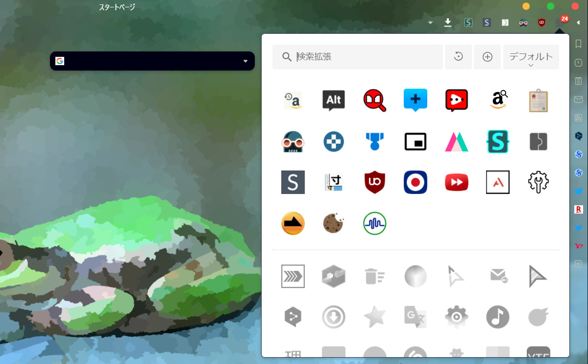Screen dimensions: 588x364
Task: Open the clipboard certificate extension
Action: point(539,100)
